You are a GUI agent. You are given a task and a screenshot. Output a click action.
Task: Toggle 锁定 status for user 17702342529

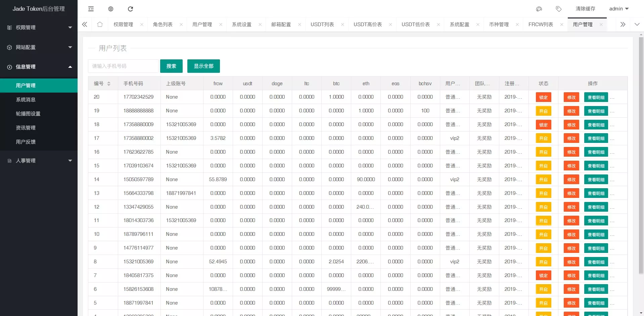543,97
